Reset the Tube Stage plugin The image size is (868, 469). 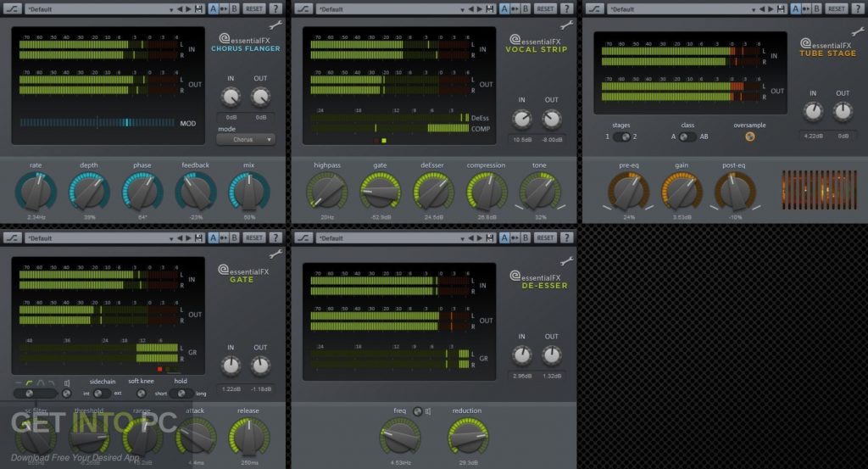(x=837, y=8)
